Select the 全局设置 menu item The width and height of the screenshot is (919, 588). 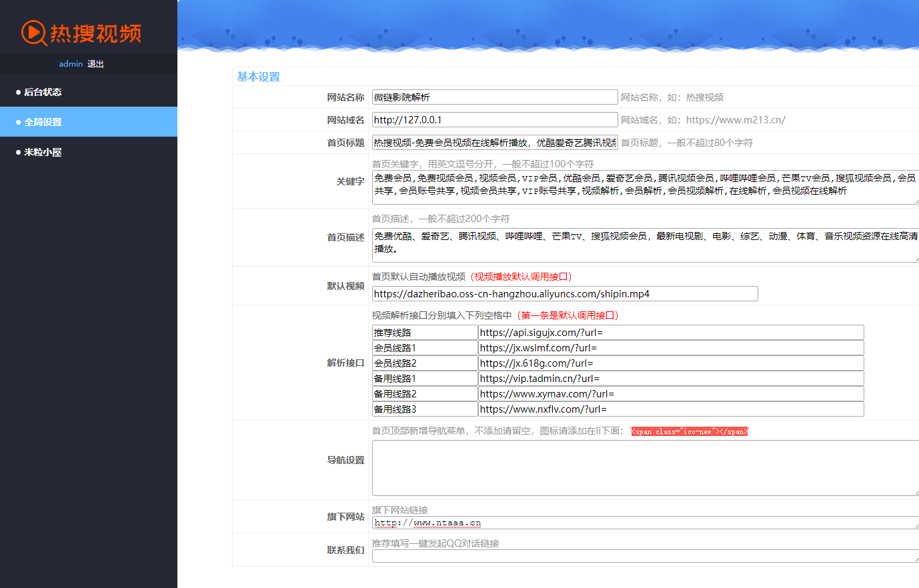tap(43, 122)
